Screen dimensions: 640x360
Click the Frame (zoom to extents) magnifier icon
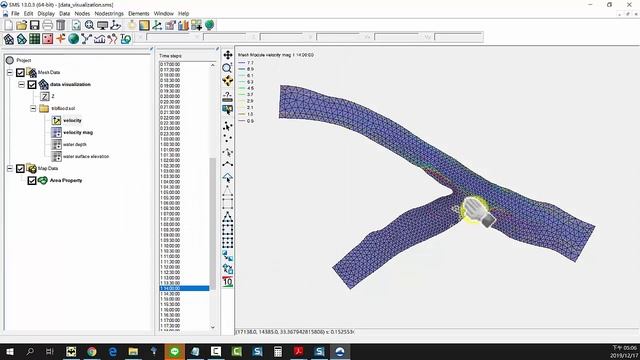click(x=89, y=25)
